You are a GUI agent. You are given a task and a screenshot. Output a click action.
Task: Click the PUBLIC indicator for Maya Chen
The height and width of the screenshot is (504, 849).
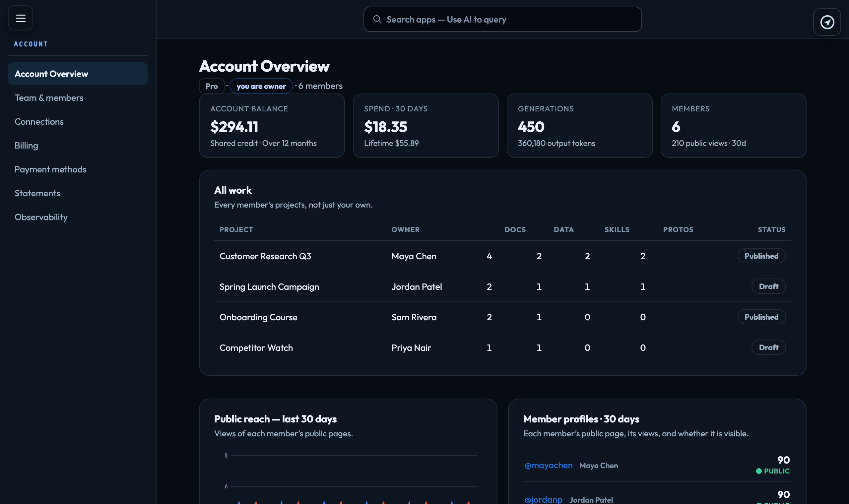tap(773, 471)
